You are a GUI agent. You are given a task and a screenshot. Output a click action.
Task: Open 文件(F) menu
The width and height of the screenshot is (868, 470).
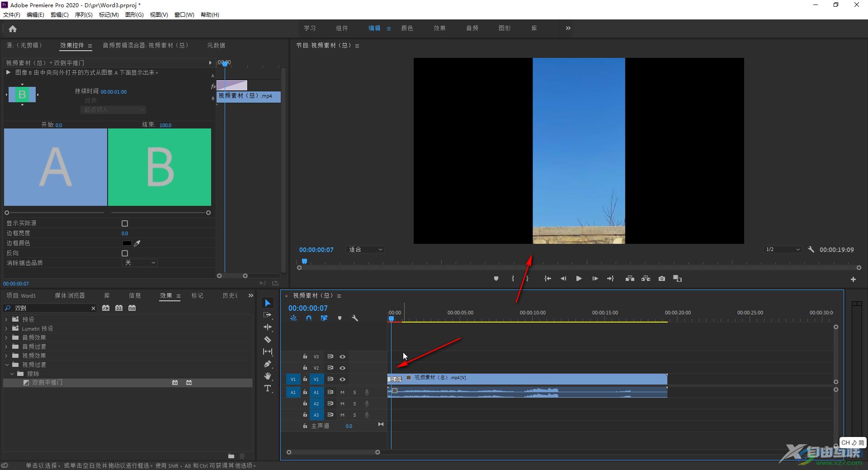point(12,15)
